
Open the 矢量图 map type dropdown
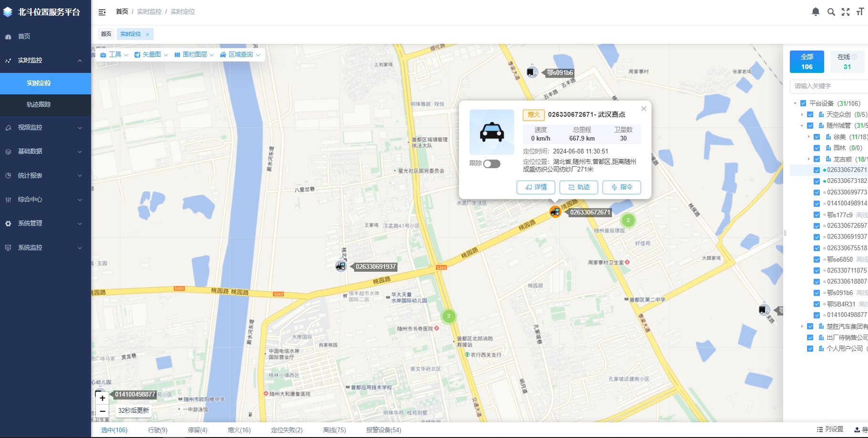[151, 55]
